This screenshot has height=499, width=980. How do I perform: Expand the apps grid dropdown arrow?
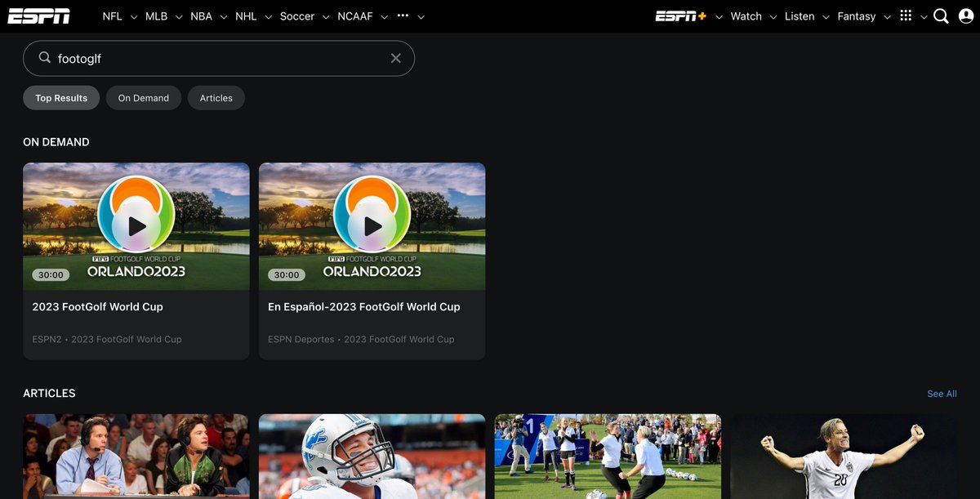click(924, 17)
